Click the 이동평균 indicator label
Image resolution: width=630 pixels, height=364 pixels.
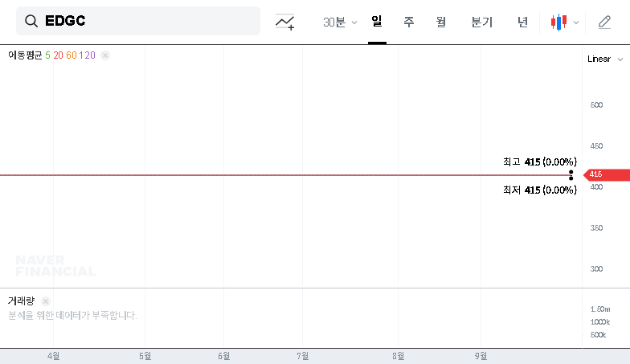25,55
